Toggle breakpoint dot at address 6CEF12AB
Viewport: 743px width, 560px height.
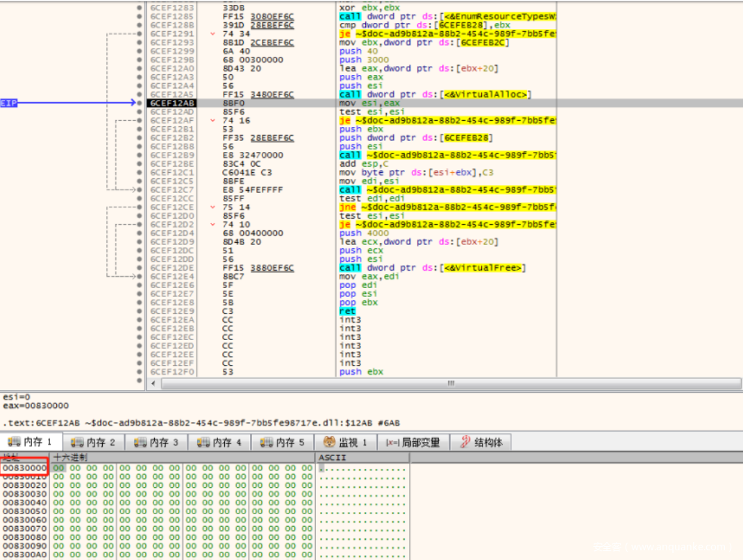point(140,103)
